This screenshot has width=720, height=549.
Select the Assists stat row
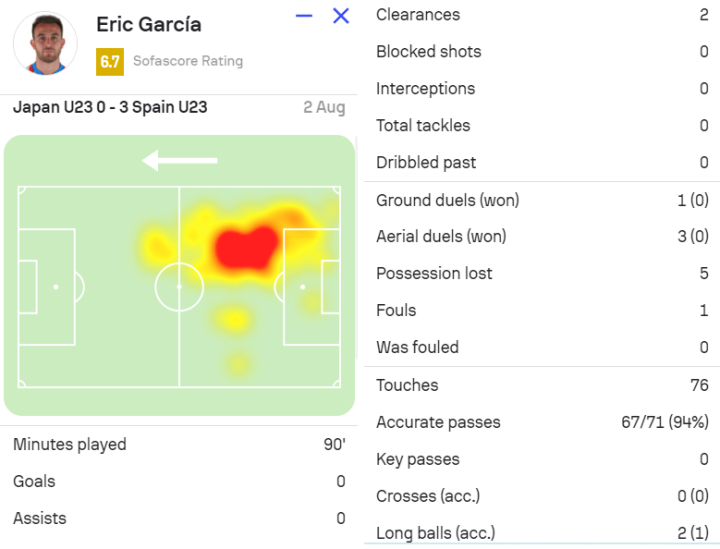(179, 518)
